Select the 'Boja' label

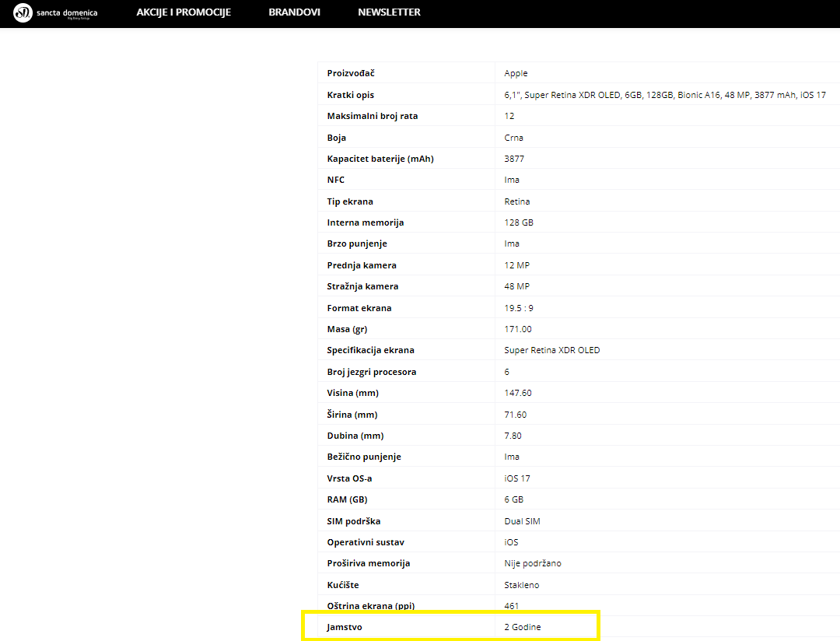pyautogui.click(x=337, y=138)
